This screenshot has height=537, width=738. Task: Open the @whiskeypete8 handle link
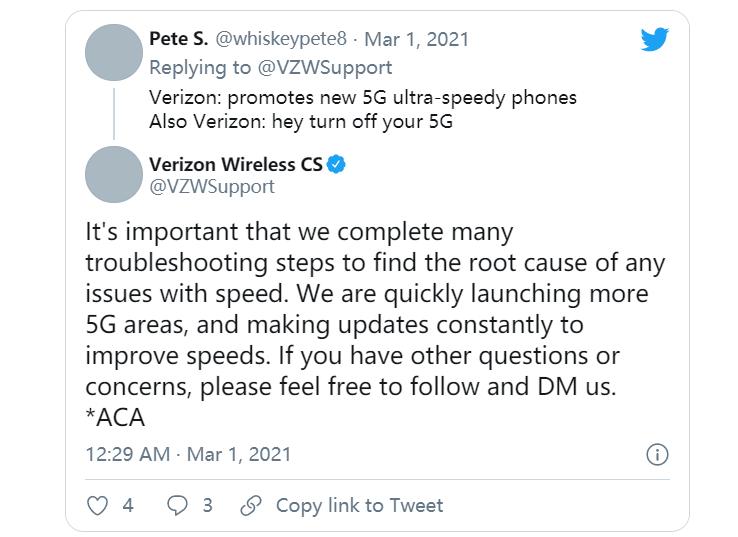283,39
